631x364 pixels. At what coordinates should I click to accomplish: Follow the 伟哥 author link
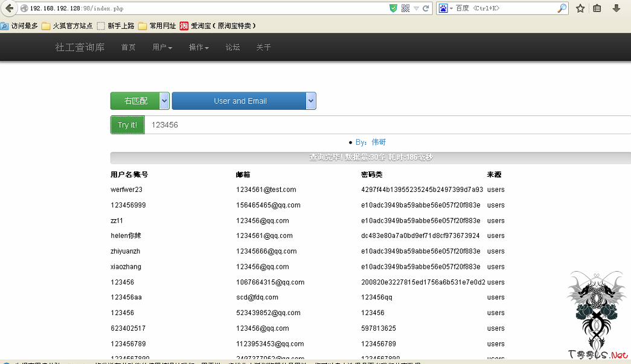point(379,142)
